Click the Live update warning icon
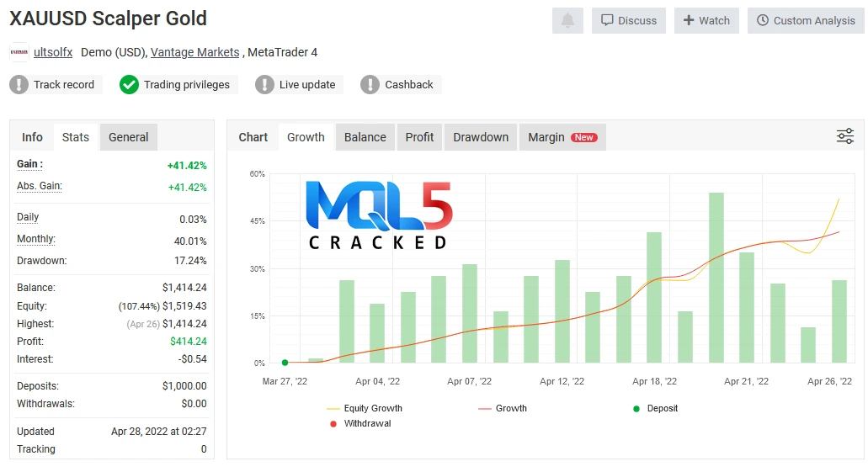The image size is (868, 472). 264,85
